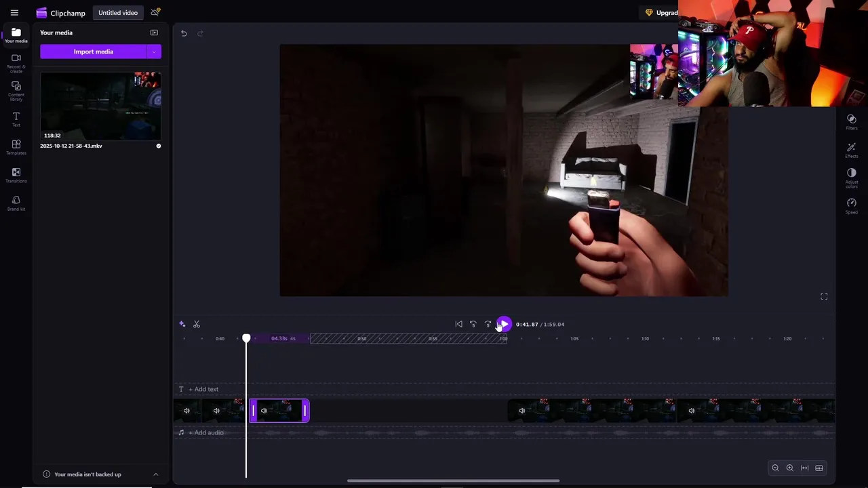Expand the Import media dropdown arrow
Screen dimensions: 868x488
(154, 52)
